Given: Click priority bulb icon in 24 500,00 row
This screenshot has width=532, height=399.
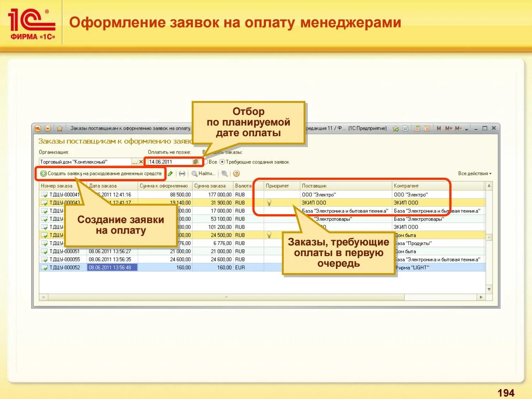Looking at the screenshot, I should pyautogui.click(x=269, y=235).
